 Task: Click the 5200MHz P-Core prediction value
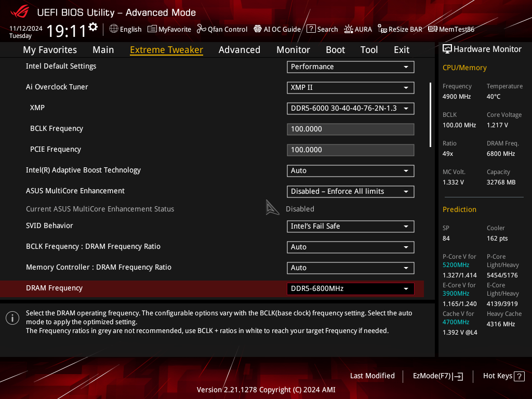[x=456, y=265]
